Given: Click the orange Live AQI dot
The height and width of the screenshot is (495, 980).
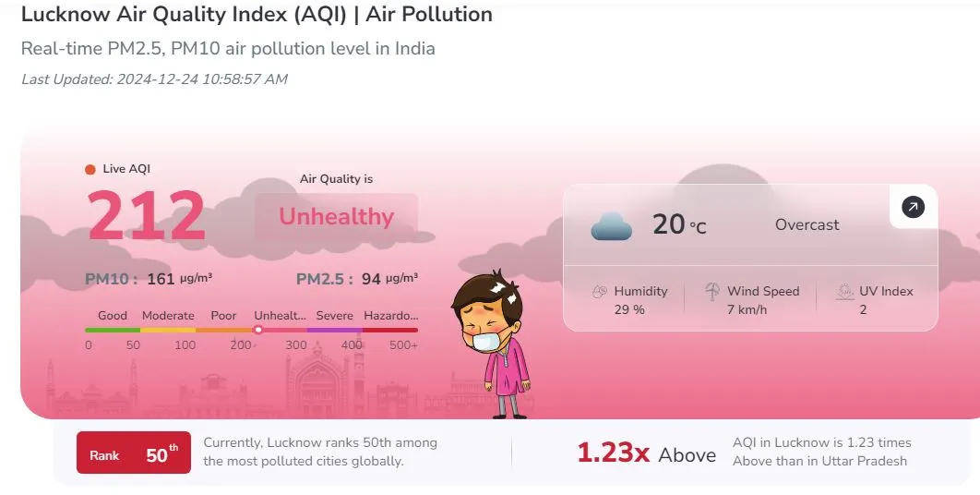Looking at the screenshot, I should point(90,169).
